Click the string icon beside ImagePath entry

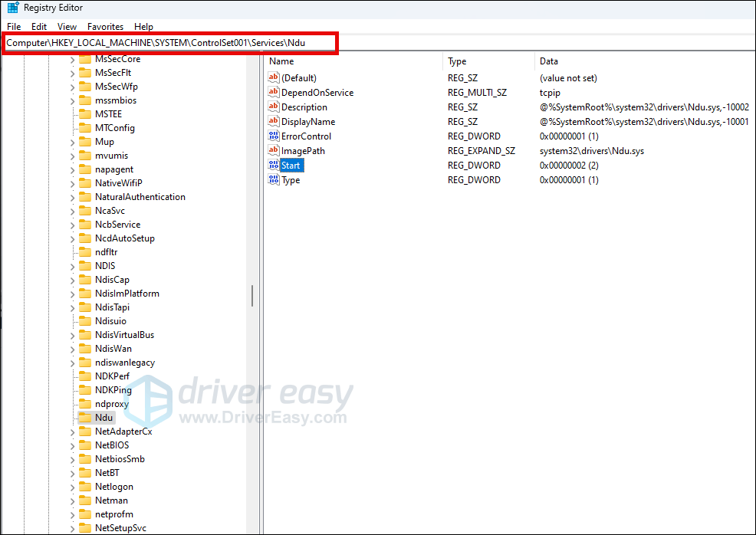273,151
